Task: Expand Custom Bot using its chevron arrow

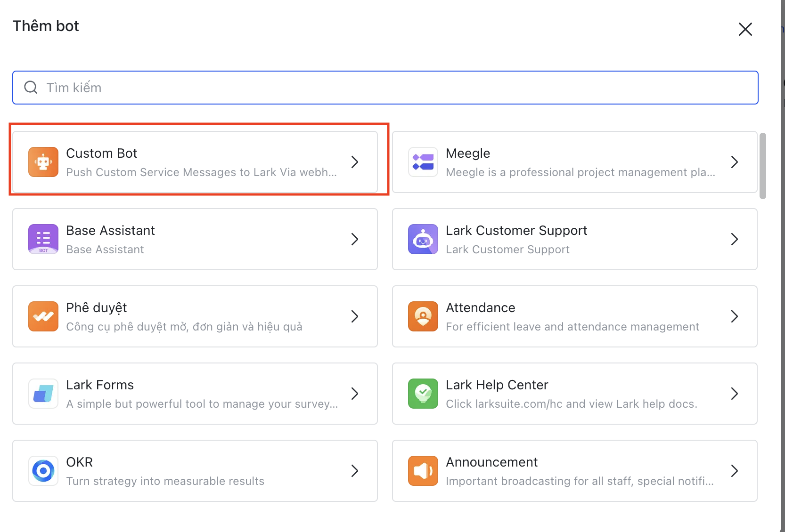Action: [x=355, y=162]
